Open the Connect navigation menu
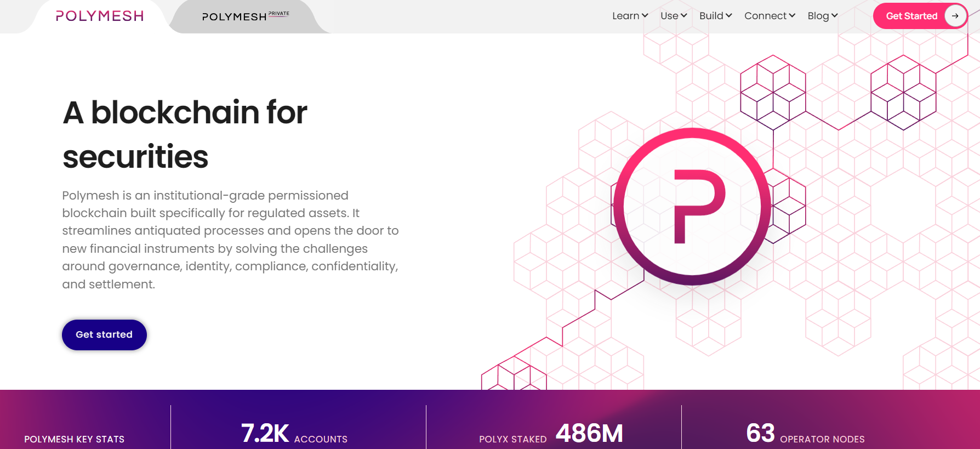Image resolution: width=980 pixels, height=449 pixels. [770, 16]
